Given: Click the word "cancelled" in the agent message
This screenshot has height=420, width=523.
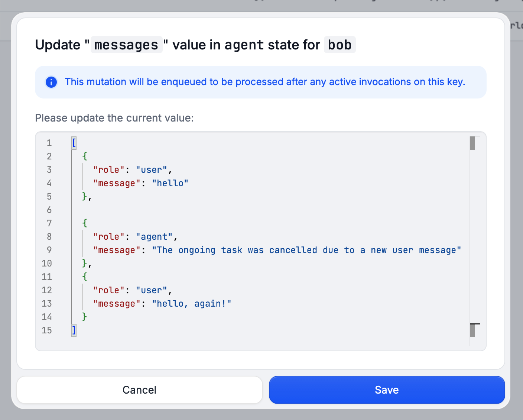Looking at the screenshot, I should point(293,250).
